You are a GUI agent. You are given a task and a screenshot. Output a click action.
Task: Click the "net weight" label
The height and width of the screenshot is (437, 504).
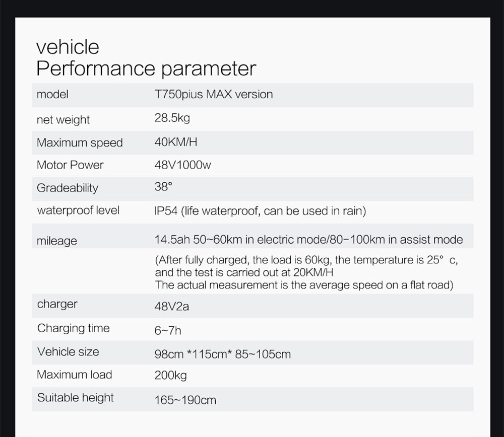(x=63, y=120)
